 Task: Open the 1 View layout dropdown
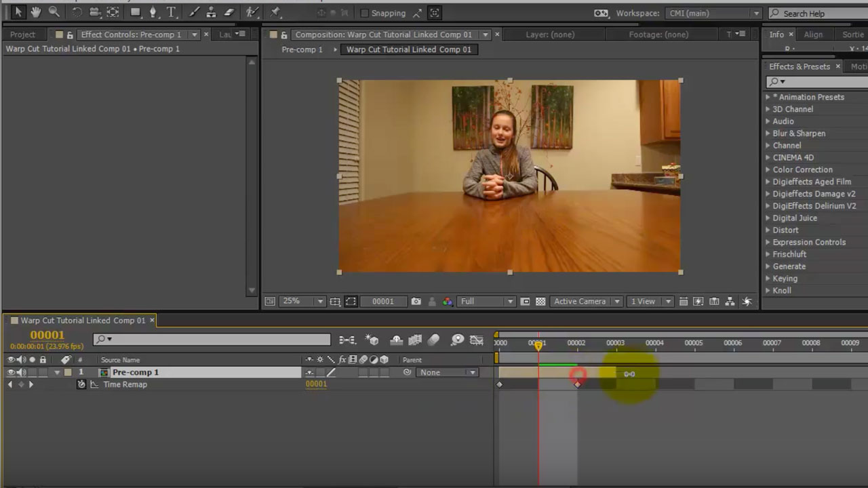click(651, 302)
